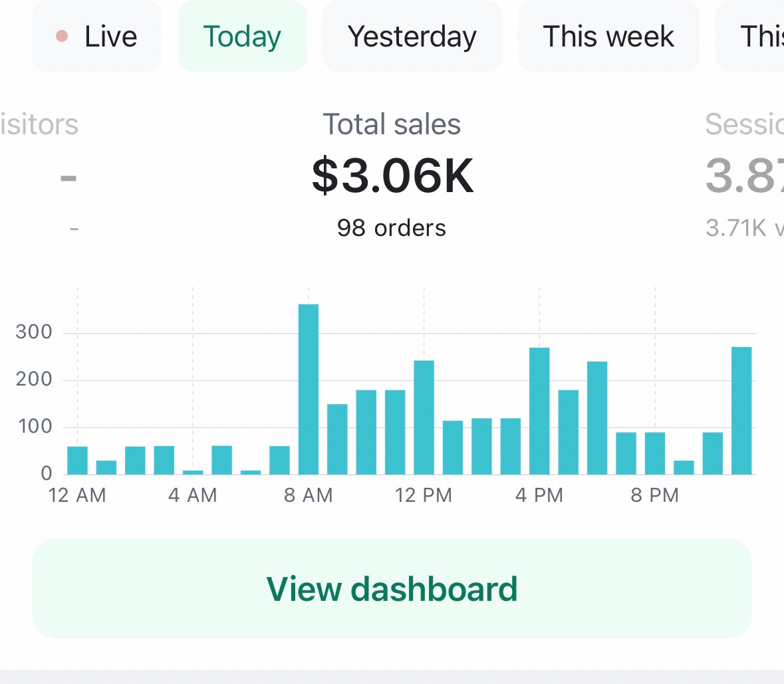784x684 pixels.
Task: Tap the View dashboard button
Action: [392, 588]
